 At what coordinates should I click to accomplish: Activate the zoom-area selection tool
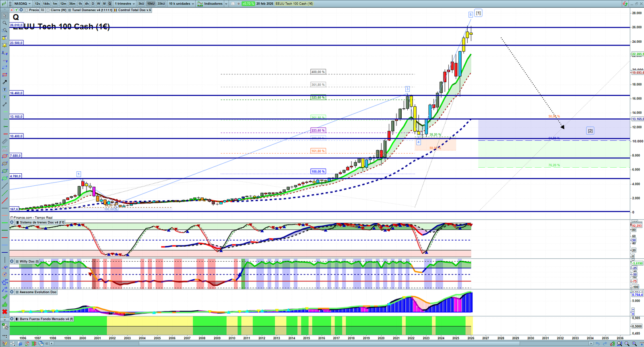4,30
